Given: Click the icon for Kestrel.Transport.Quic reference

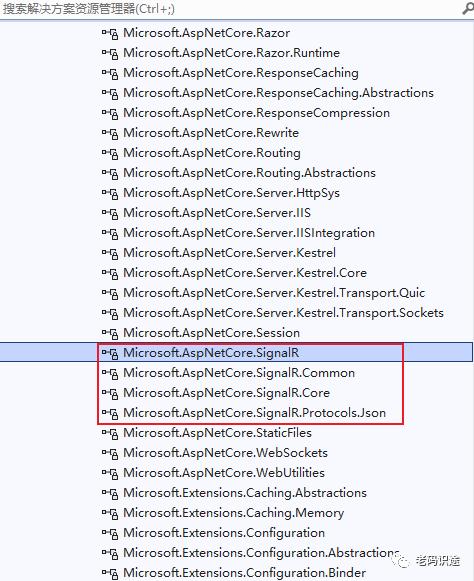Looking at the screenshot, I should pos(110,293).
